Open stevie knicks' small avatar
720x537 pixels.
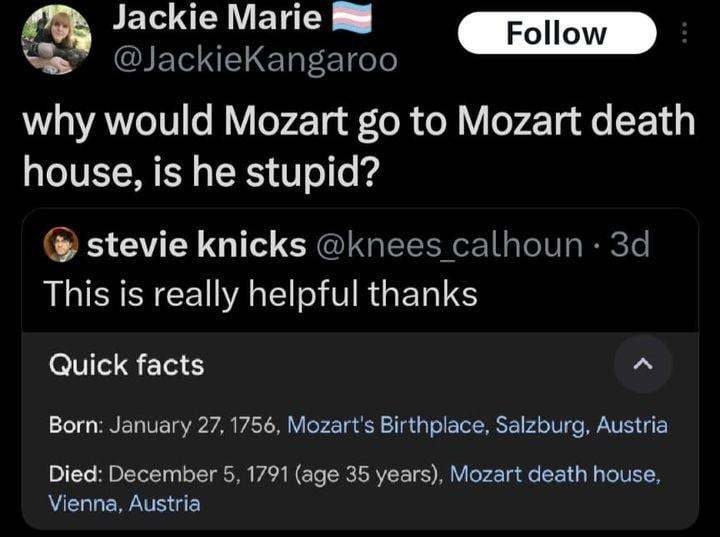[x=61, y=245]
